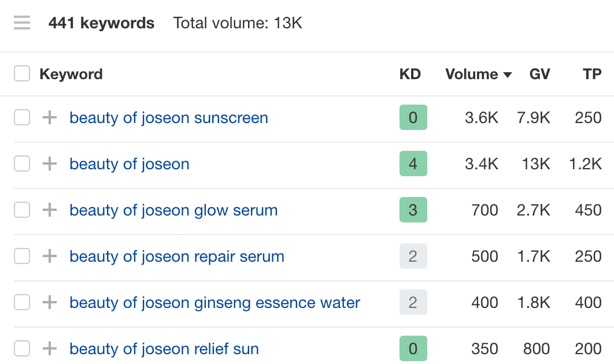The width and height of the screenshot is (614, 364).
Task: Open the hamburger navigation menu
Action: click(21, 23)
